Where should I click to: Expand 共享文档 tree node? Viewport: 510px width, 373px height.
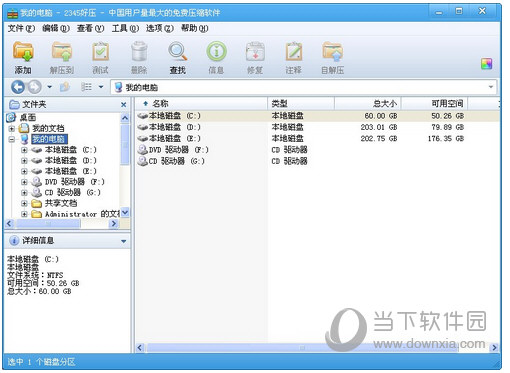24,203
